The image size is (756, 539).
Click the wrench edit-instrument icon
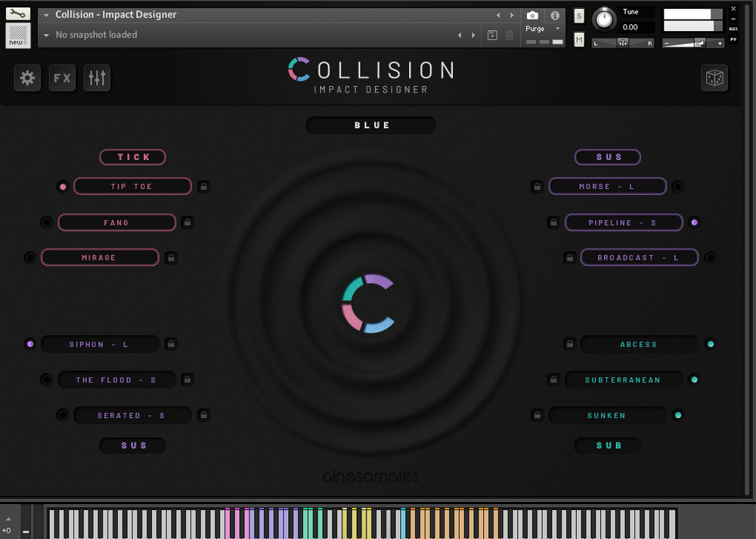pyautogui.click(x=18, y=14)
